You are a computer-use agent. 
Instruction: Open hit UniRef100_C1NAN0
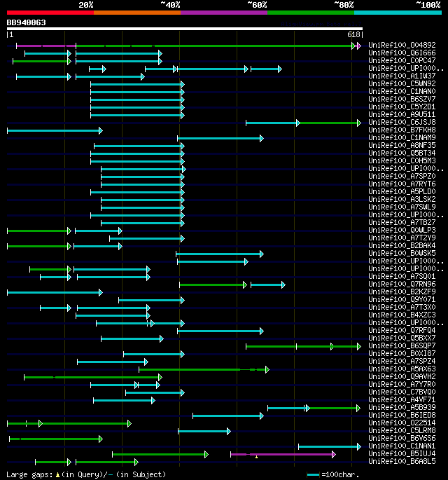(x=402, y=91)
